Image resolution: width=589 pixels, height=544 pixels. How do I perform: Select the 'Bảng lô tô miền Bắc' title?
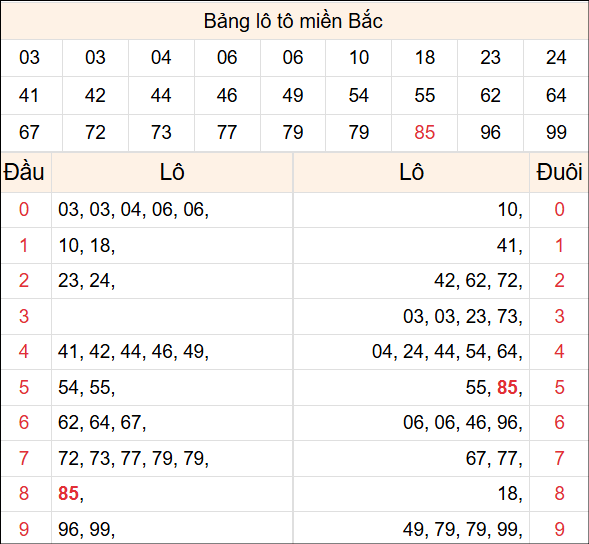293,21
